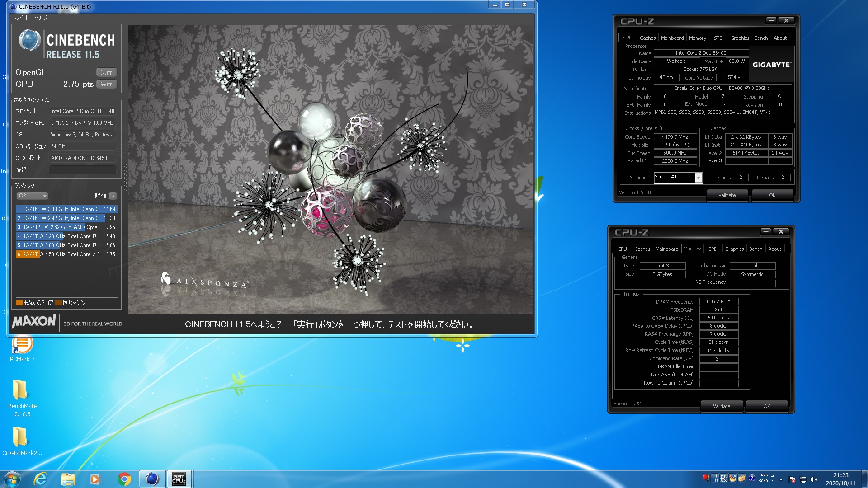Toggle the KANA lock indicator in language bar
Screen dimensions: 868x488
[x=763, y=481]
